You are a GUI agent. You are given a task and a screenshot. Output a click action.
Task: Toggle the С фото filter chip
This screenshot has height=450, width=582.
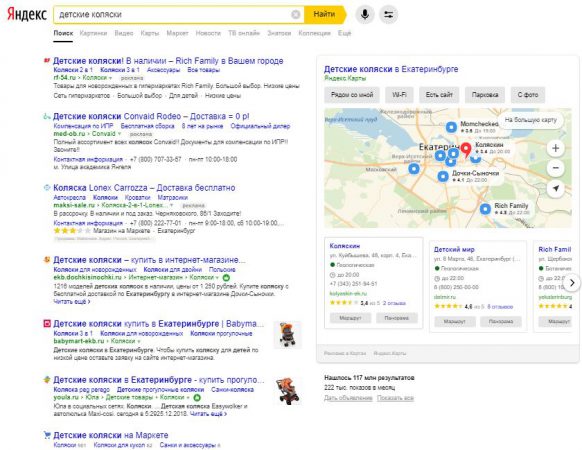[x=528, y=95]
